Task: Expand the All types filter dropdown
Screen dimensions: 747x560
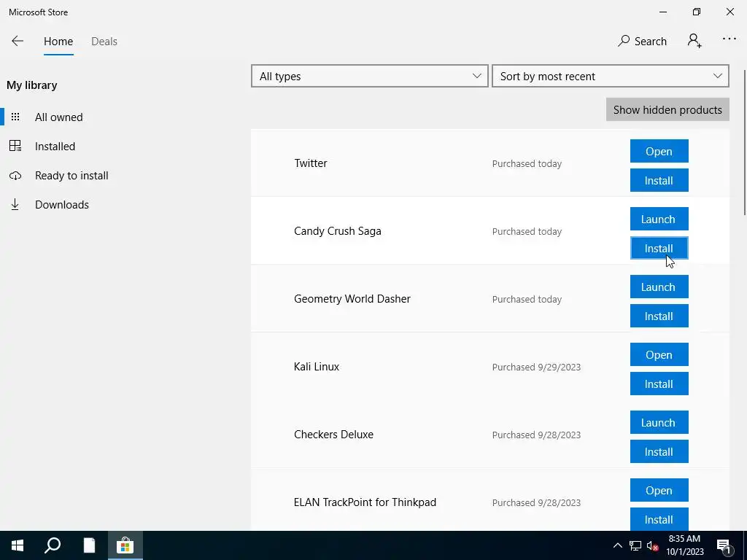Action: point(370,76)
